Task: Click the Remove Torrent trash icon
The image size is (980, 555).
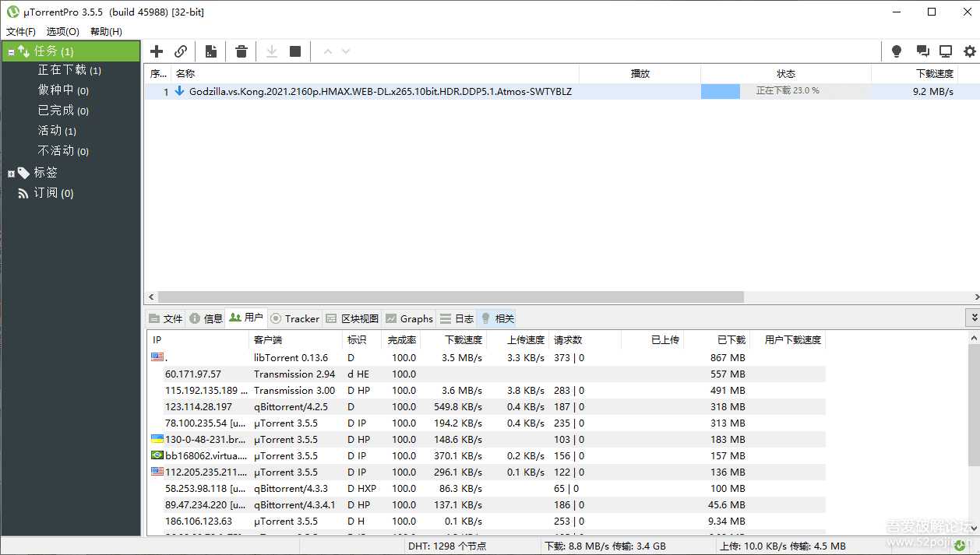Action: pyautogui.click(x=241, y=51)
